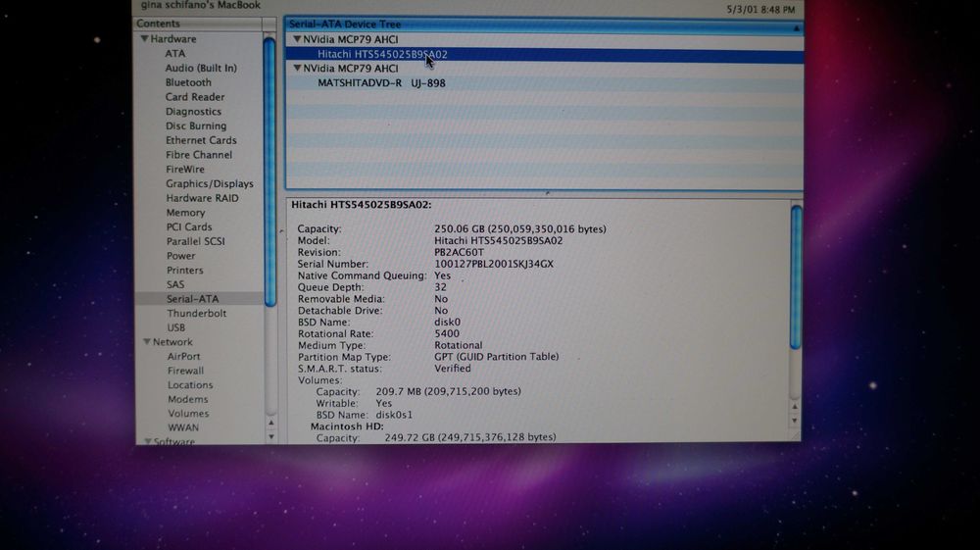980x550 pixels.
Task: Click the GPT (GUID Partition Table) value
Action: [496, 357]
